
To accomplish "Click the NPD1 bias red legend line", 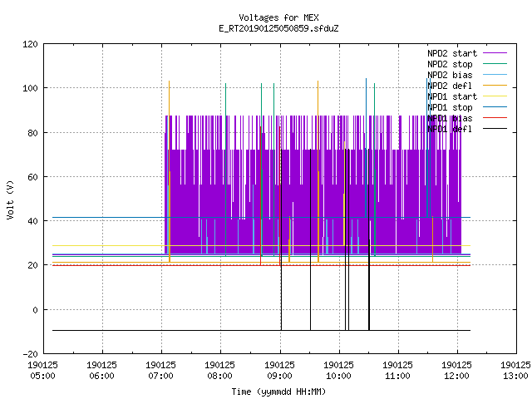I will [x=495, y=118].
